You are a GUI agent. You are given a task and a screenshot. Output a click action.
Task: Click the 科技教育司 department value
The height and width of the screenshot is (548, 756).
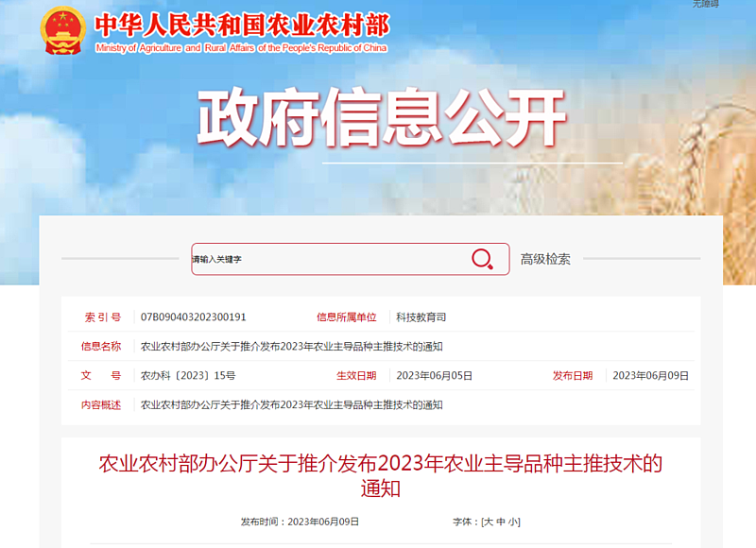point(421,317)
